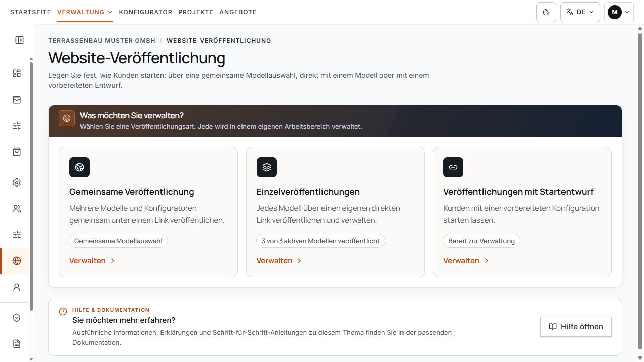
Task: Click the Gemeinsame Veröffentlichung card icon
Action: pyautogui.click(x=79, y=167)
